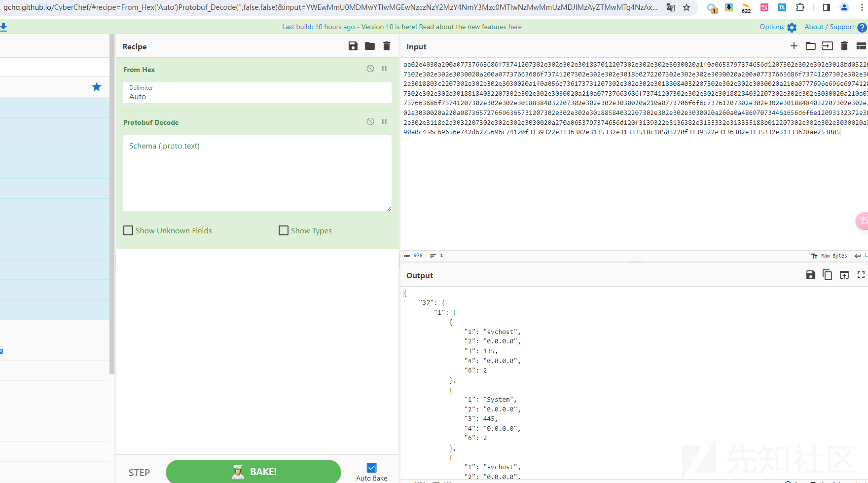Screen dimensions: 868x483
Task: Click the yellow download-arrow extension icon
Action: (x=729, y=7)
